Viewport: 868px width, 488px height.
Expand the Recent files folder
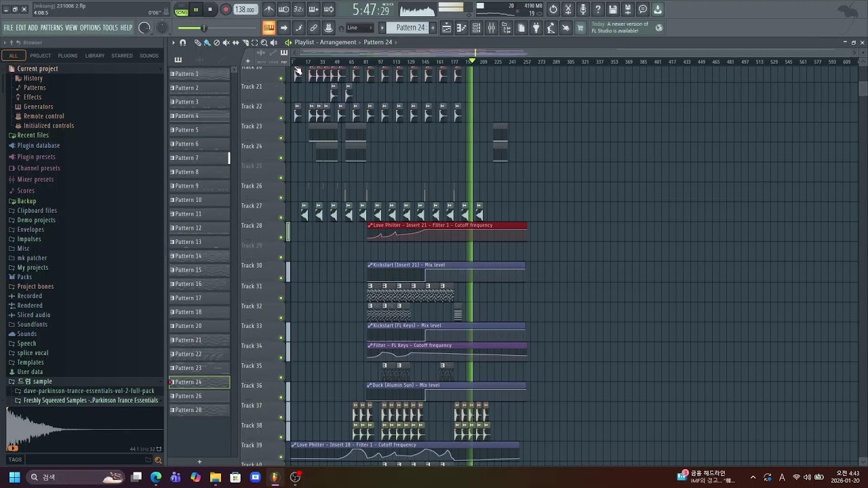coord(33,135)
